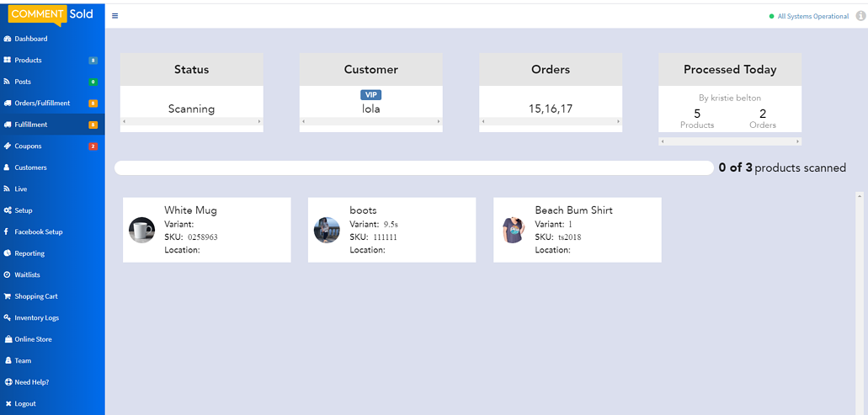Screen dimensions: 868x415
Task: Open the Need Help? link
Action: (31, 382)
